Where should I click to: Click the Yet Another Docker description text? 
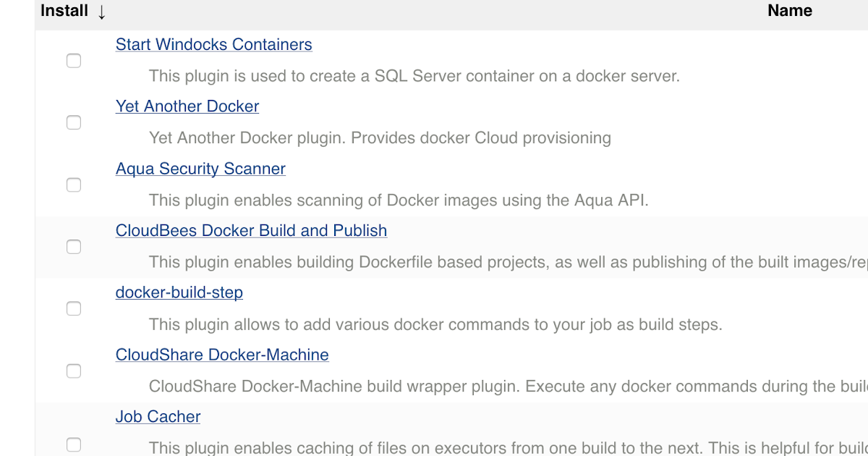[x=380, y=138]
